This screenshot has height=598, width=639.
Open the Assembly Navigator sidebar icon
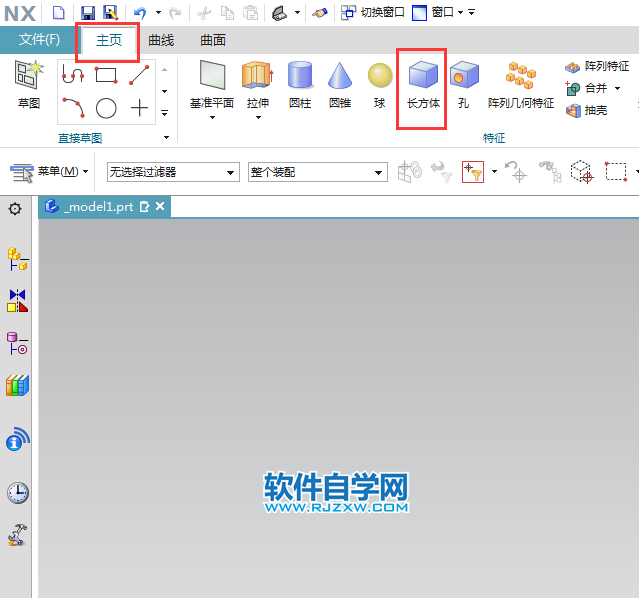[18, 259]
